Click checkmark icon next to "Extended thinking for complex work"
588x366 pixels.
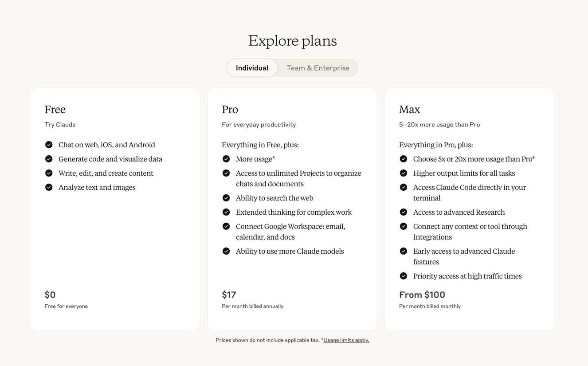coord(226,212)
